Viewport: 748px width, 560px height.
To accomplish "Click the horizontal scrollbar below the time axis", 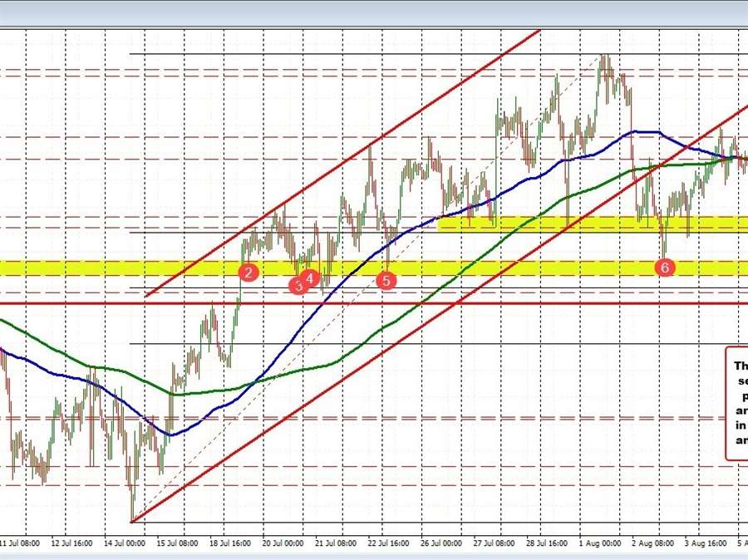I will coord(374,557).
